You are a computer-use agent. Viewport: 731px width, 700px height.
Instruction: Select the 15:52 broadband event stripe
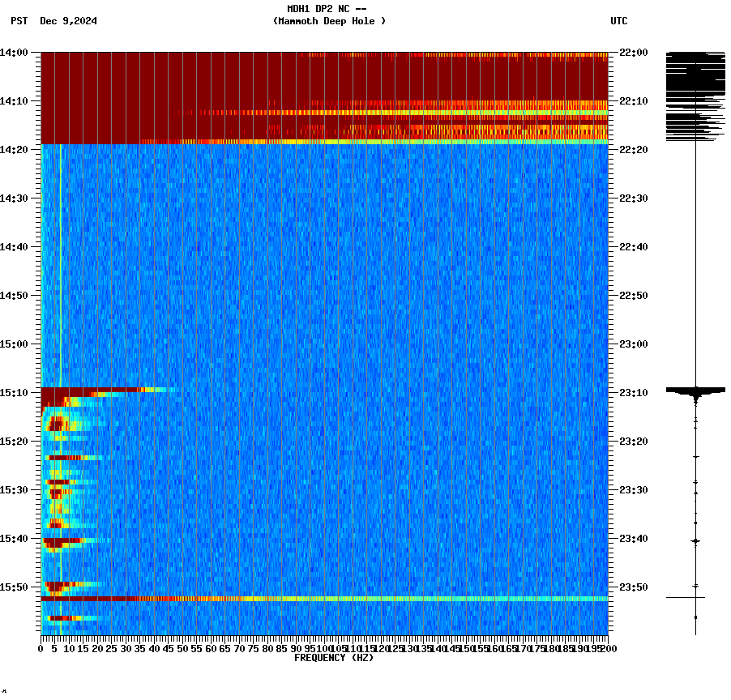324,600
